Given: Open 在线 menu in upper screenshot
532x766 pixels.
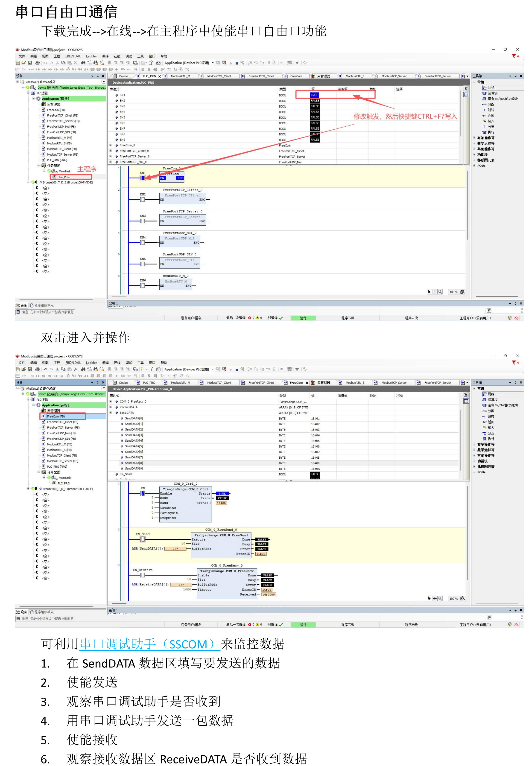Looking at the screenshot, I should point(117,56).
